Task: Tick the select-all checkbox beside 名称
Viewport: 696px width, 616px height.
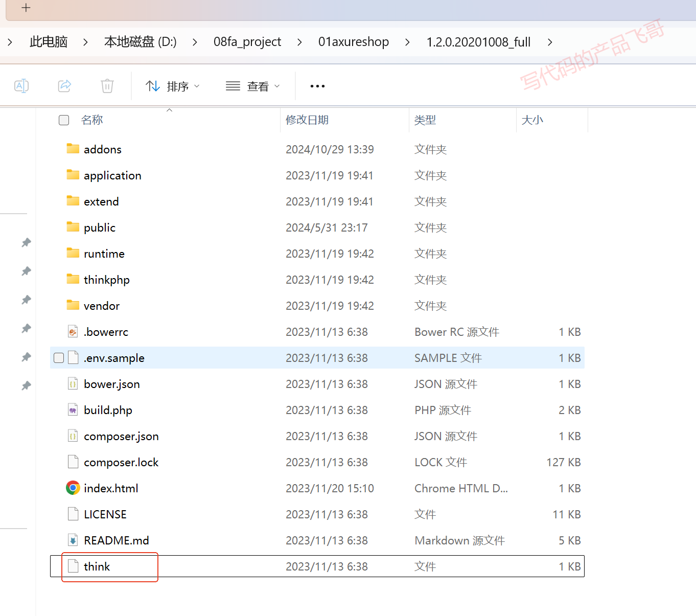Action: pos(64,120)
